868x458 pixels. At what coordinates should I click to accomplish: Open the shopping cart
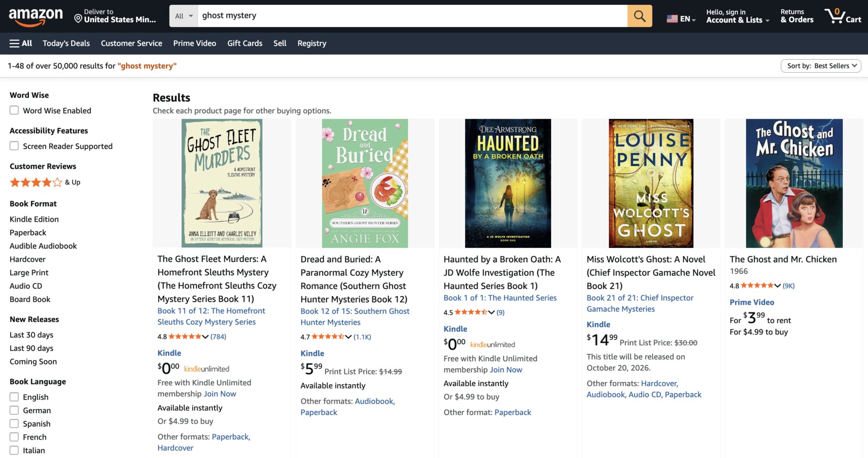click(x=843, y=16)
